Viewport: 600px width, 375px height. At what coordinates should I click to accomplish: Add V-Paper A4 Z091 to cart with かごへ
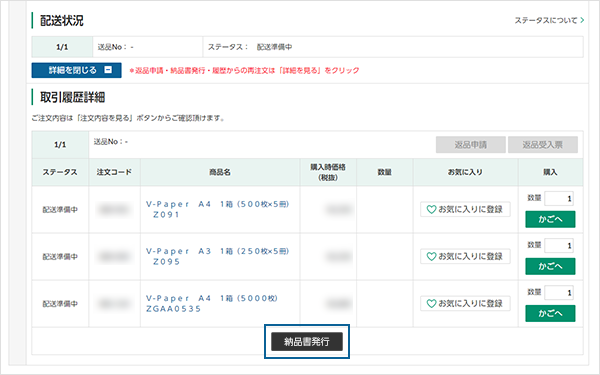550,219
